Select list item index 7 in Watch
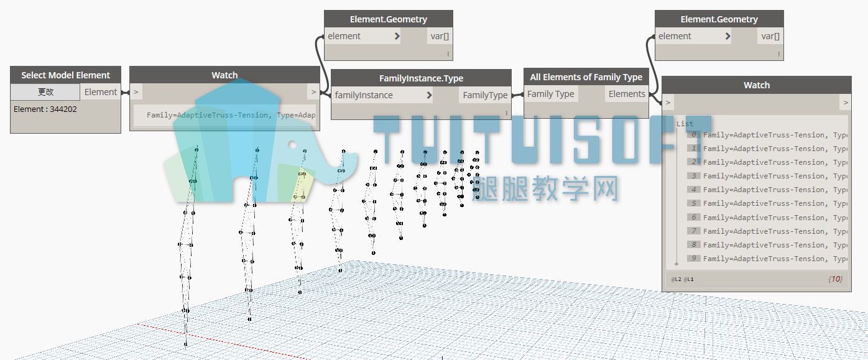 point(767,231)
